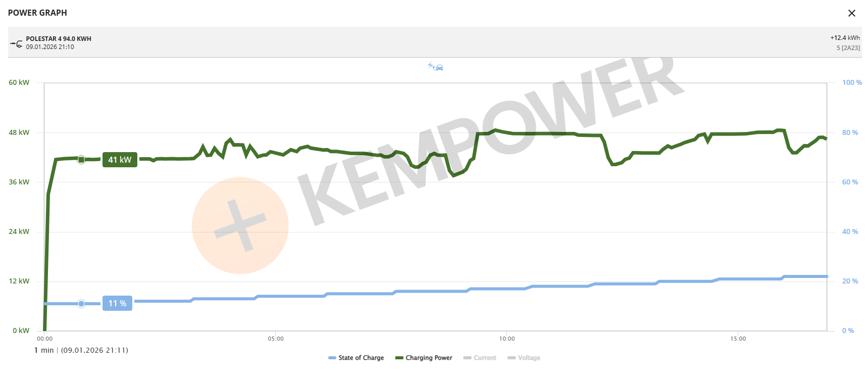Select the blue State of Charge data marker

point(81,304)
